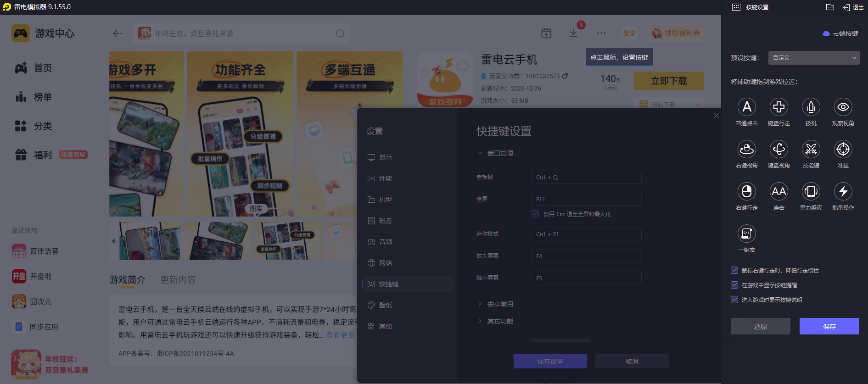The height and width of the screenshot is (384, 868).
Task: Open the check-in calendar icon
Action: (x=546, y=33)
